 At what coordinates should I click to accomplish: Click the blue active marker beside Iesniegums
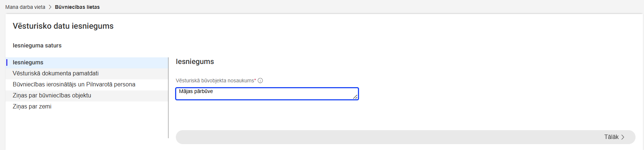pos(7,63)
